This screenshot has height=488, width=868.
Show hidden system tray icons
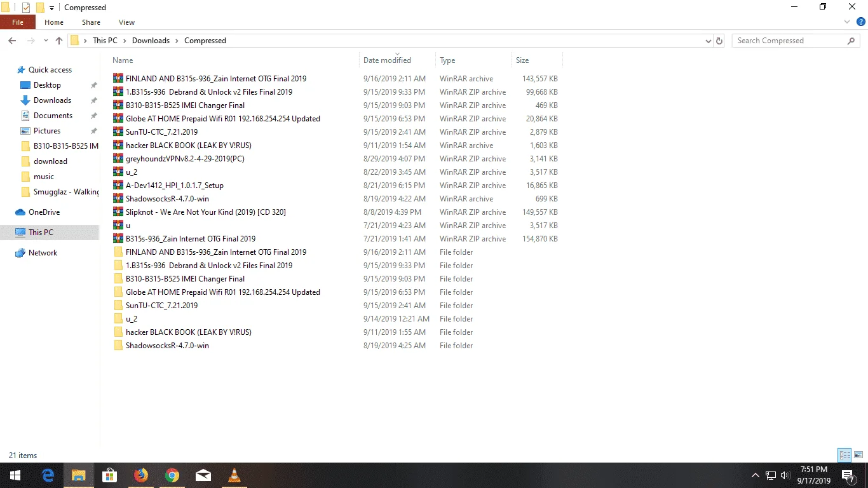[756, 475]
